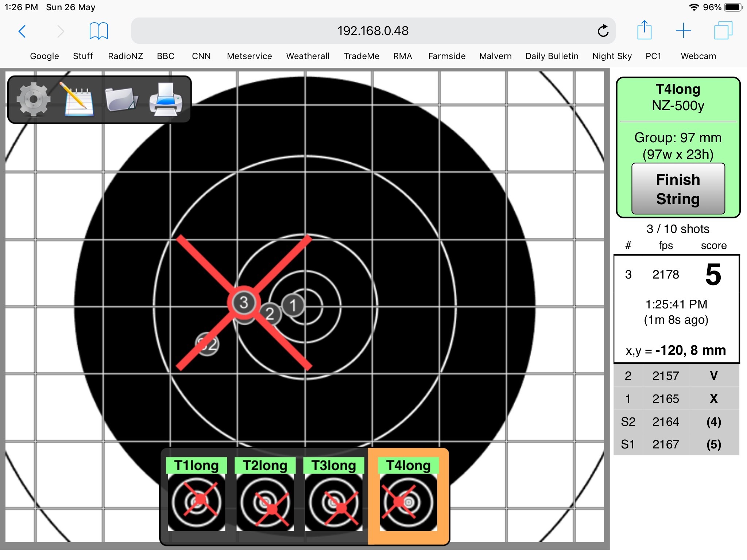The image size is (747, 560).
Task: Select the T4long target thumbnail
Action: 409,503
